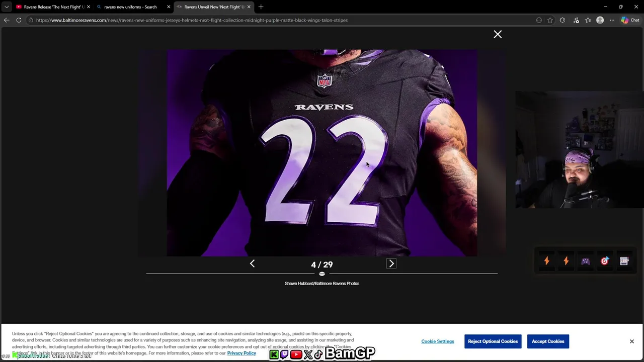
Task: Close the photo gallery lightbox
Action: coord(498,34)
